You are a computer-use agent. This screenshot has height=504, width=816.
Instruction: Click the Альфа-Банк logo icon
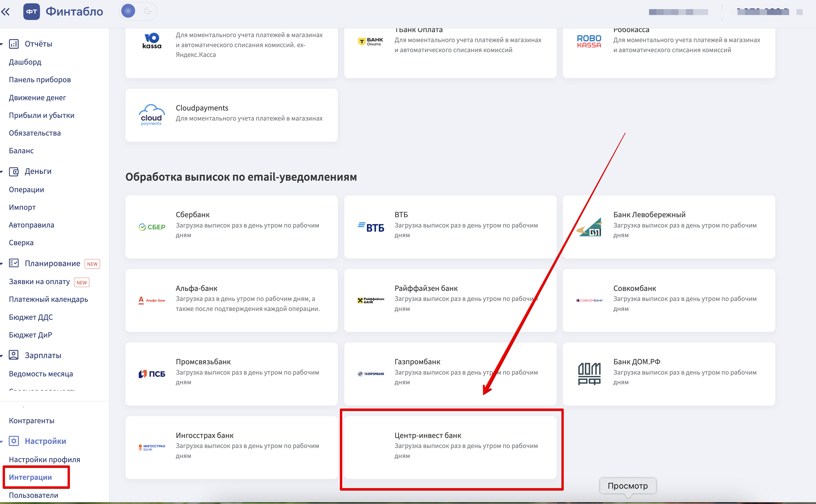(x=152, y=300)
